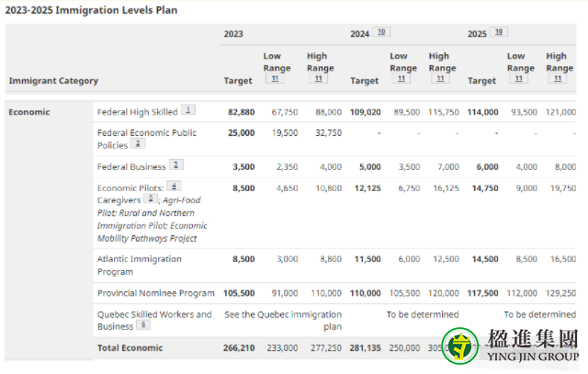Click the 'Total Economic' row label
Screen dimensions: 588x374
[x=130, y=347]
